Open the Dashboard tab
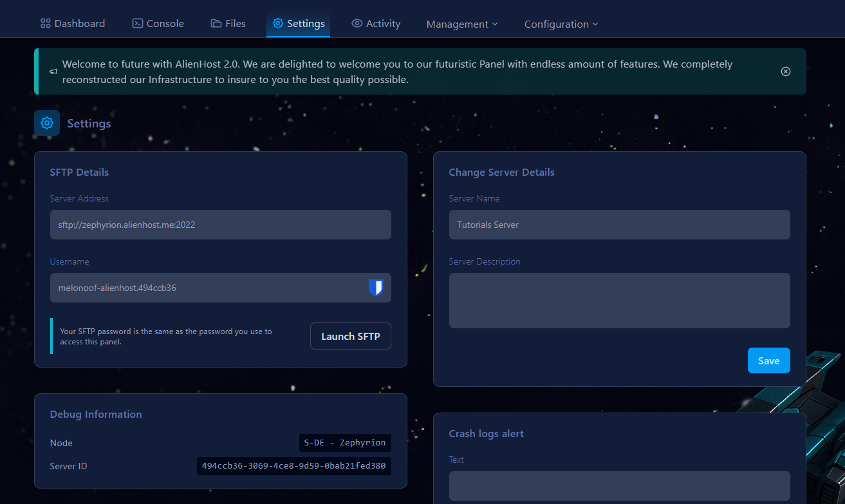The width and height of the screenshot is (845, 504). click(73, 23)
